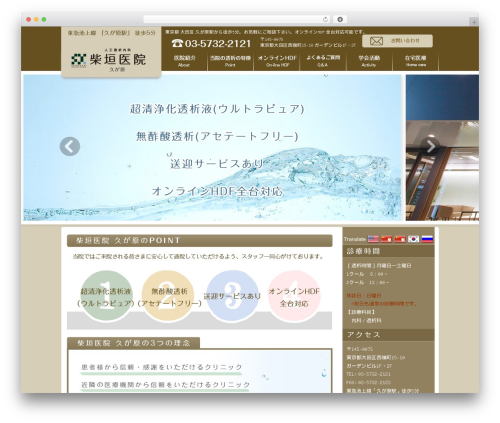Click the browser address bar

(x=237, y=19)
